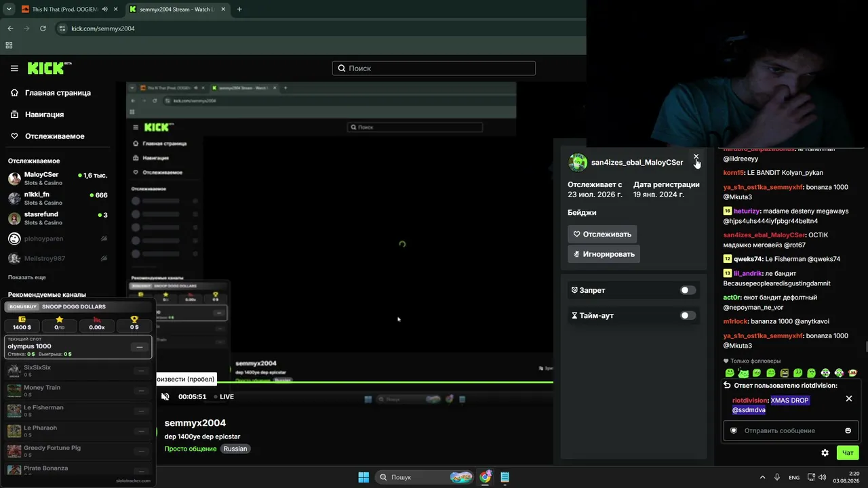868x488 pixels.
Task: Unmute the stream with the speaker icon
Action: pos(165,396)
